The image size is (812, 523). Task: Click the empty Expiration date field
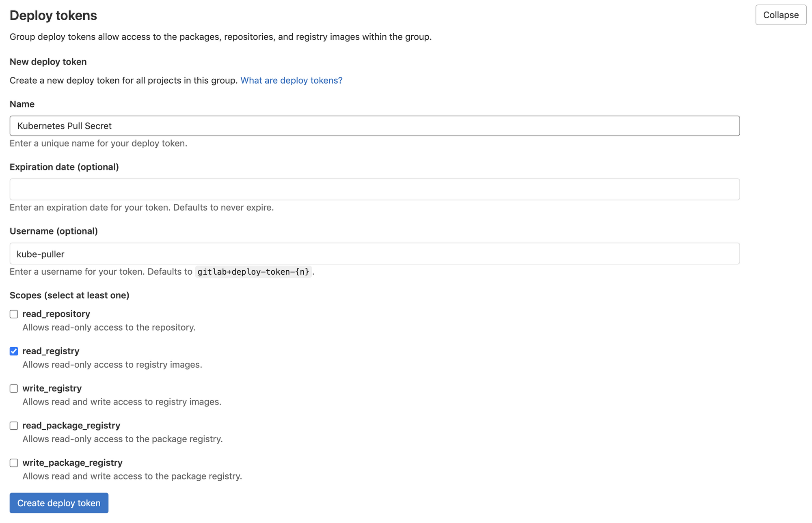[374, 189]
